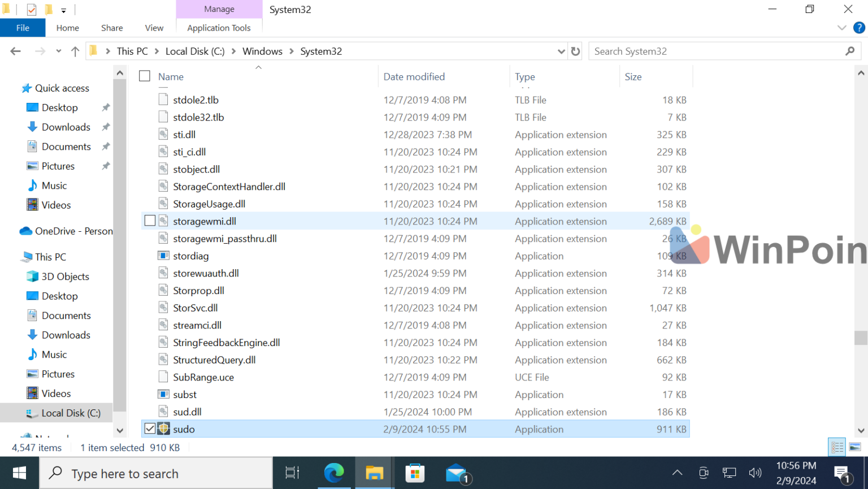The height and width of the screenshot is (489, 868).
Task: Uncheck the sudo file checkbox
Action: [x=149, y=429]
